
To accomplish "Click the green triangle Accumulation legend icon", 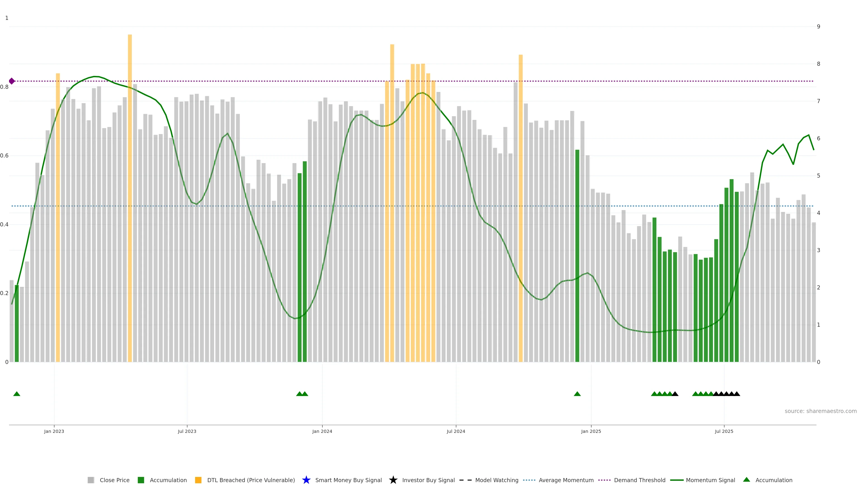I will pyautogui.click(x=746, y=480).
